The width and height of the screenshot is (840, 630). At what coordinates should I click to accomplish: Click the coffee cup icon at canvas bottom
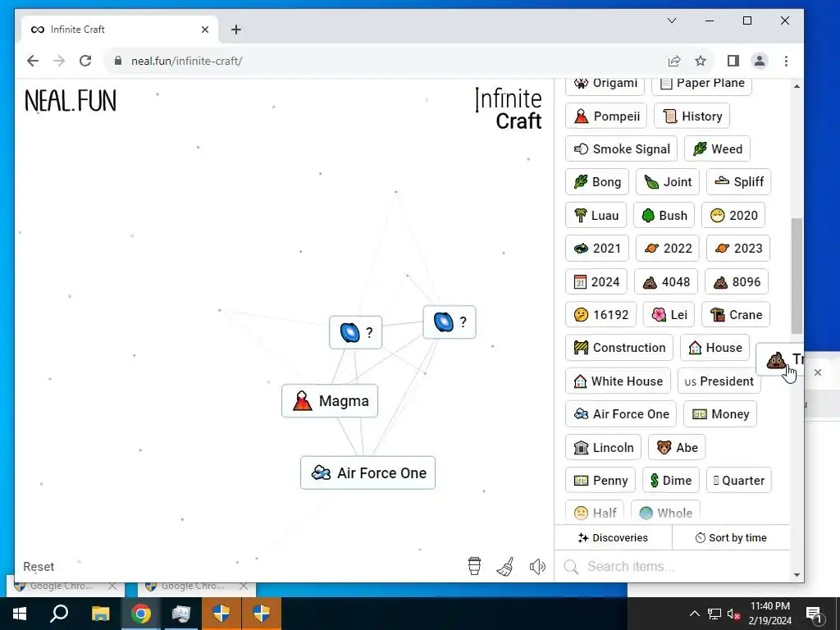click(x=474, y=566)
